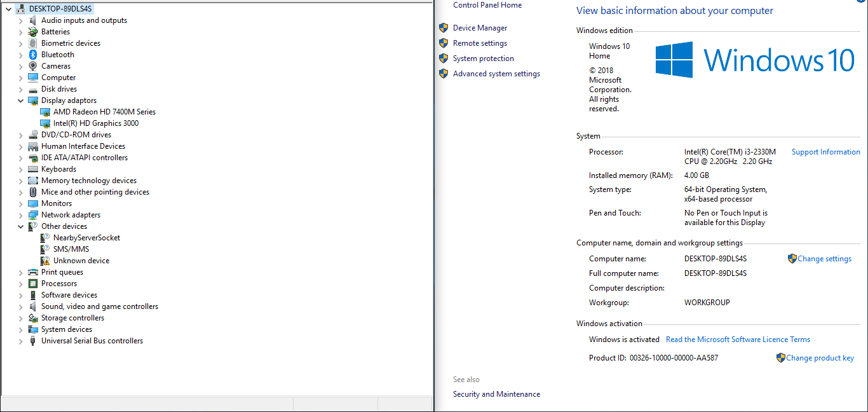Viewport: 868px width, 412px height.
Task: Click the shield icon next to Change product key
Action: pyautogui.click(x=780, y=358)
